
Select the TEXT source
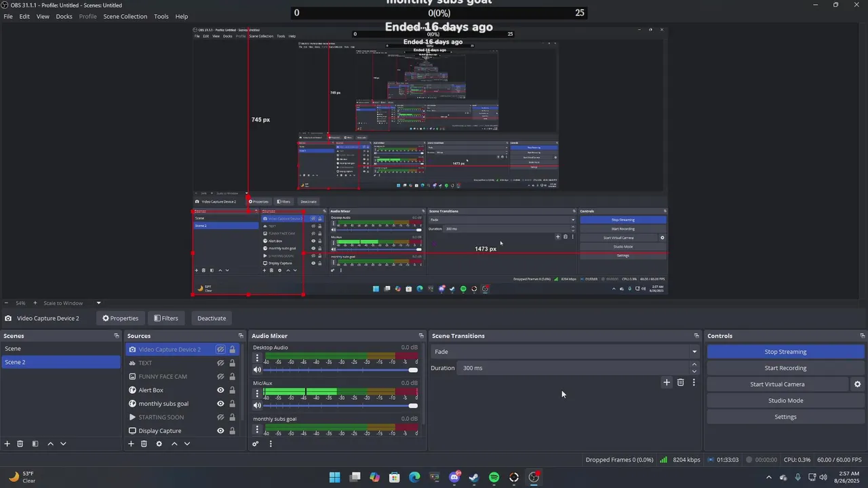(145, 363)
